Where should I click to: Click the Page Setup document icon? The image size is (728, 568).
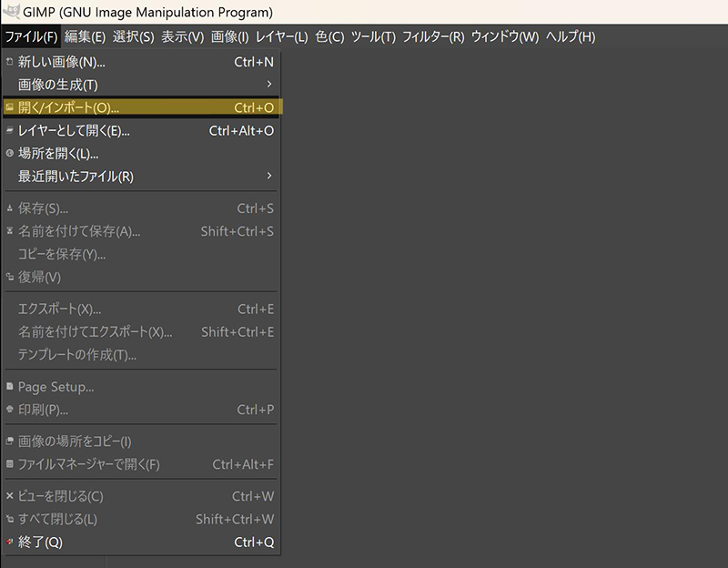[9, 387]
